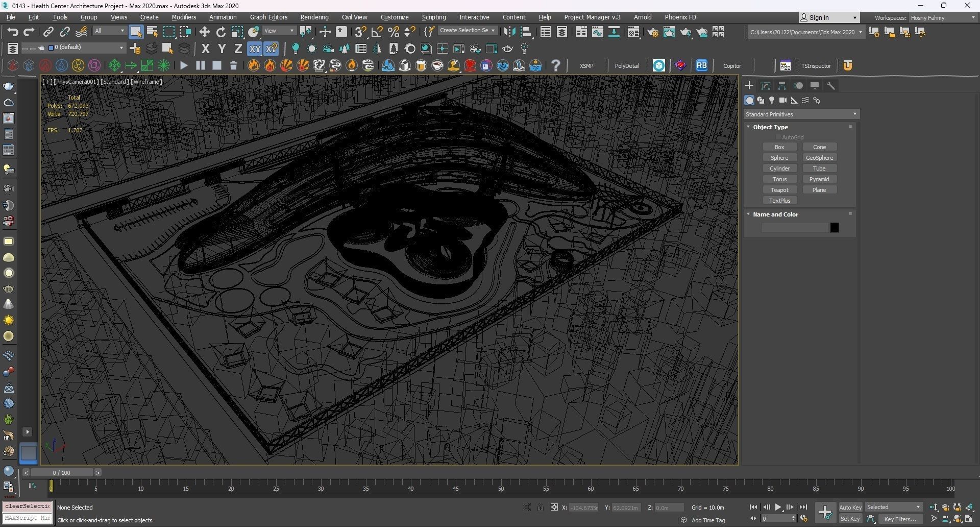The height and width of the screenshot is (531, 980).
Task: Toggle Set Key animation mode
Action: [850, 519]
